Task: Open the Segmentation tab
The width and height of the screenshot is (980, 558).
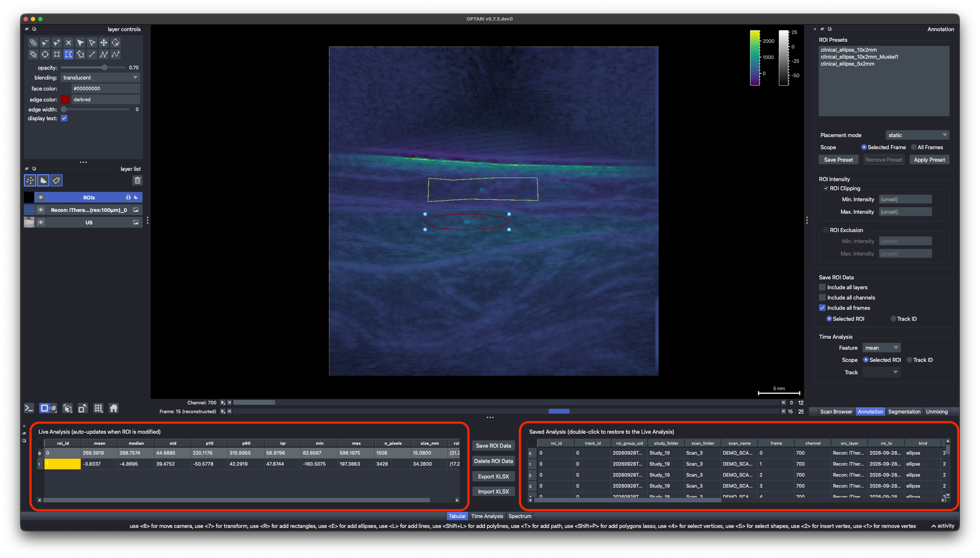Action: point(904,412)
